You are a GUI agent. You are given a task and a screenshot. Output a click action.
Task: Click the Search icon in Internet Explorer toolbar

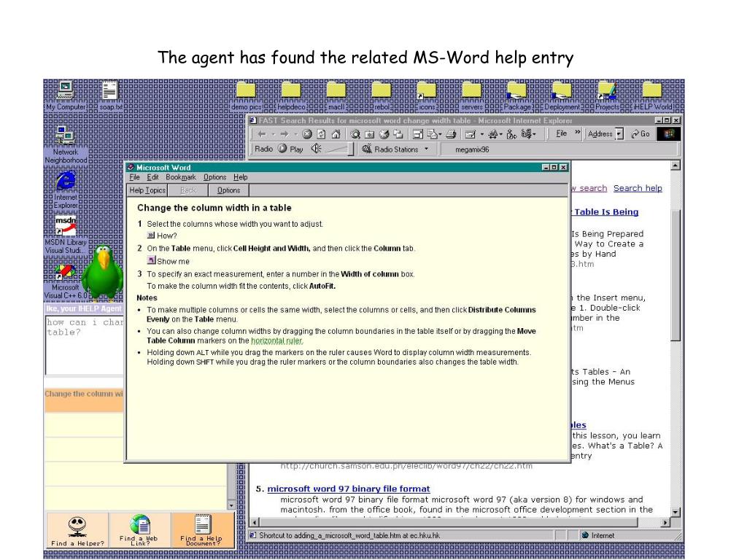[355, 134]
